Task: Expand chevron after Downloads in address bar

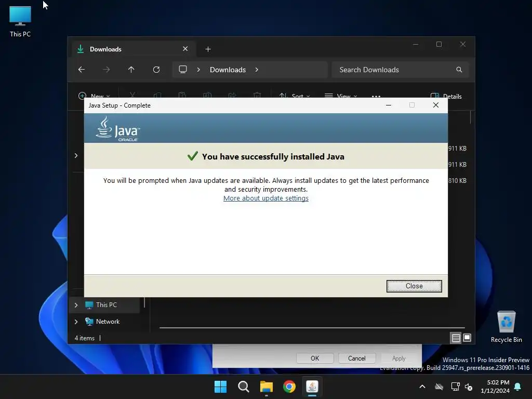Action: pos(257,70)
